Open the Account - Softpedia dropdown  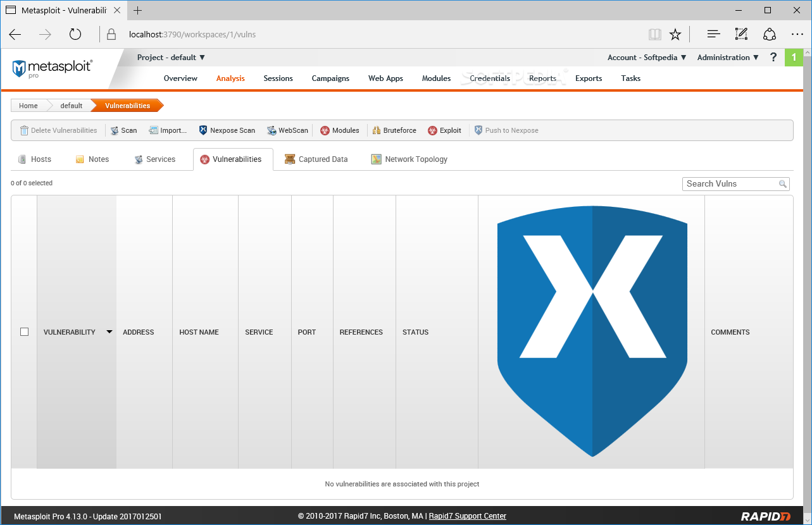[x=647, y=58]
